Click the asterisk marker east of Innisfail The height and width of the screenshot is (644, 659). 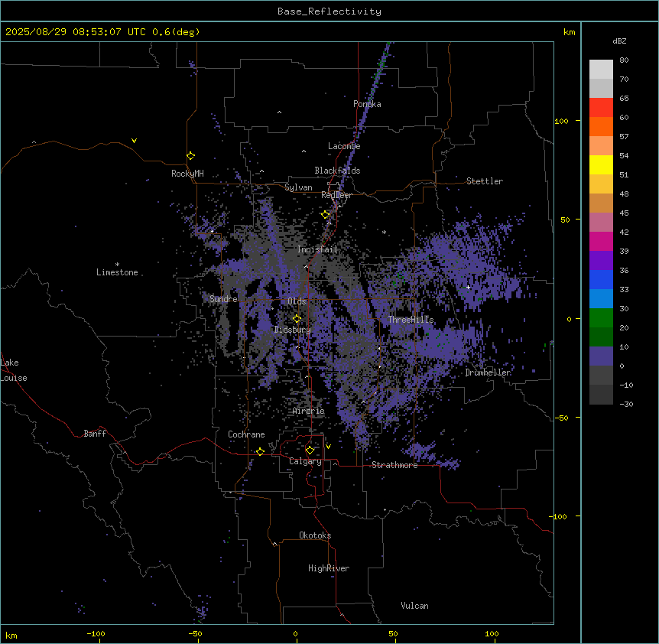[x=384, y=232]
